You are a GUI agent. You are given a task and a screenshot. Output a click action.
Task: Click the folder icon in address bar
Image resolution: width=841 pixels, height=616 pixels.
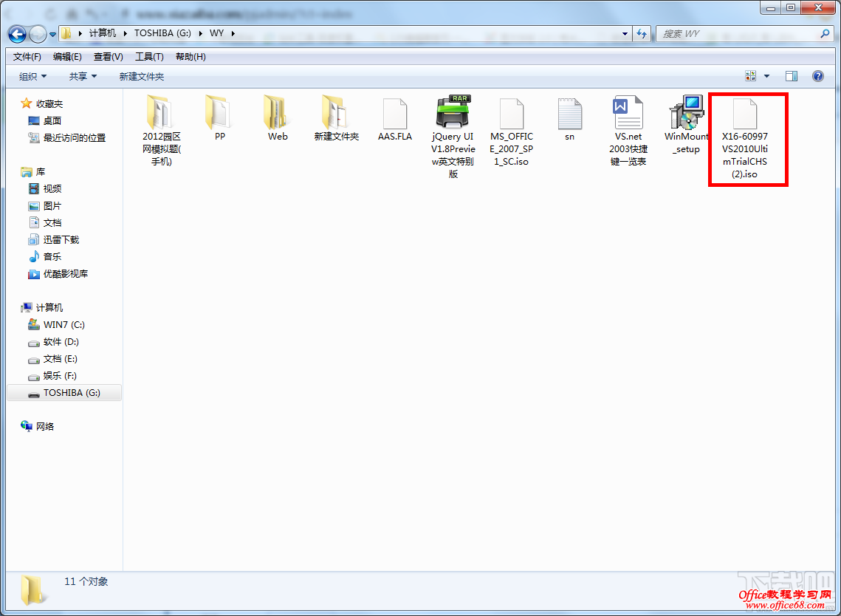[x=66, y=33]
